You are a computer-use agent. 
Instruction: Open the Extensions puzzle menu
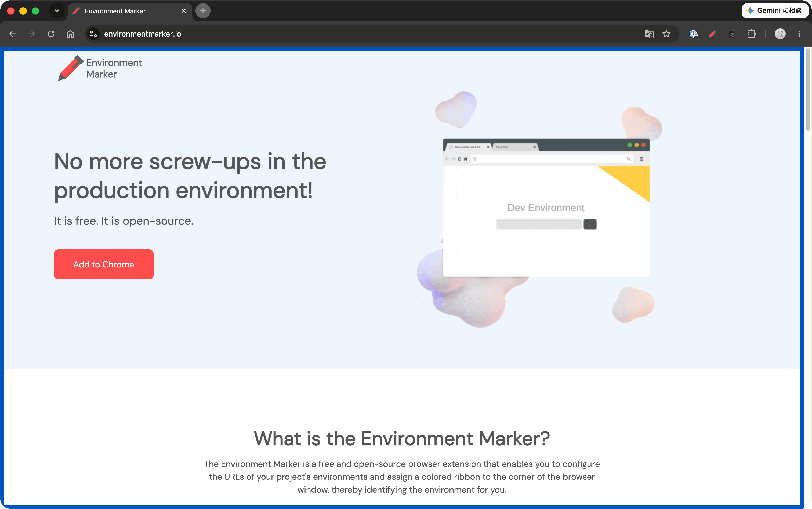coord(751,34)
